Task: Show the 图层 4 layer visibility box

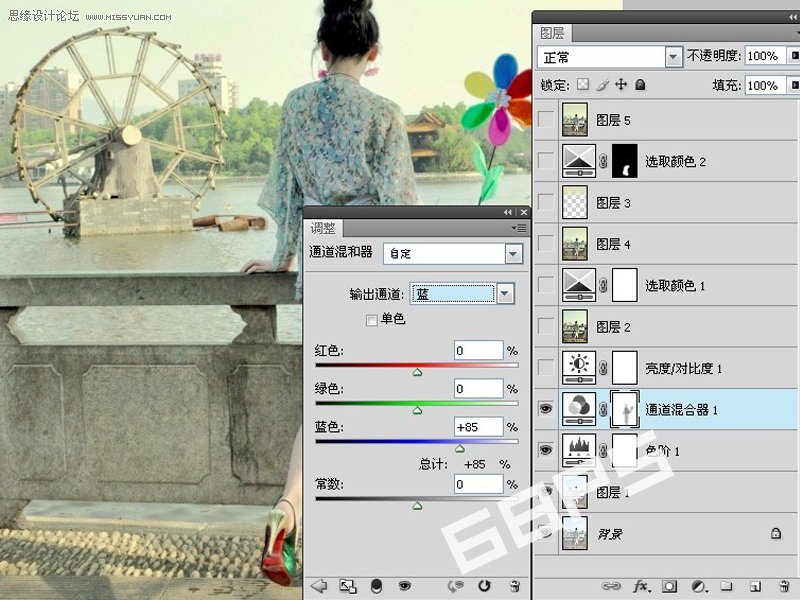Action: (546, 244)
